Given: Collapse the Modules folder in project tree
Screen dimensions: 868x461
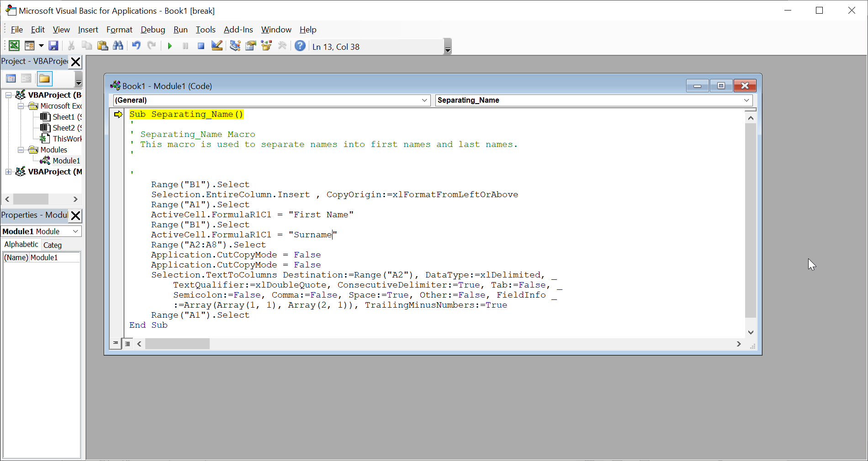Looking at the screenshot, I should 21,150.
